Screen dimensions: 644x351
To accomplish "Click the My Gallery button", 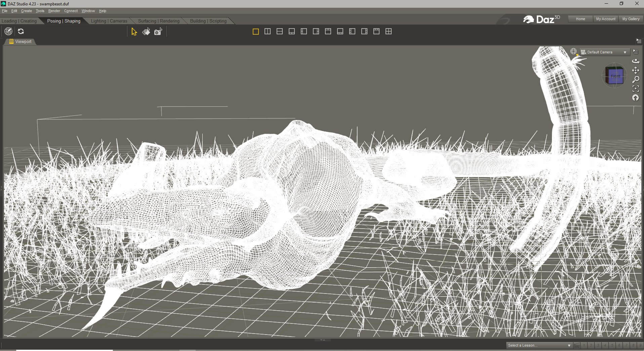I will pos(631,19).
